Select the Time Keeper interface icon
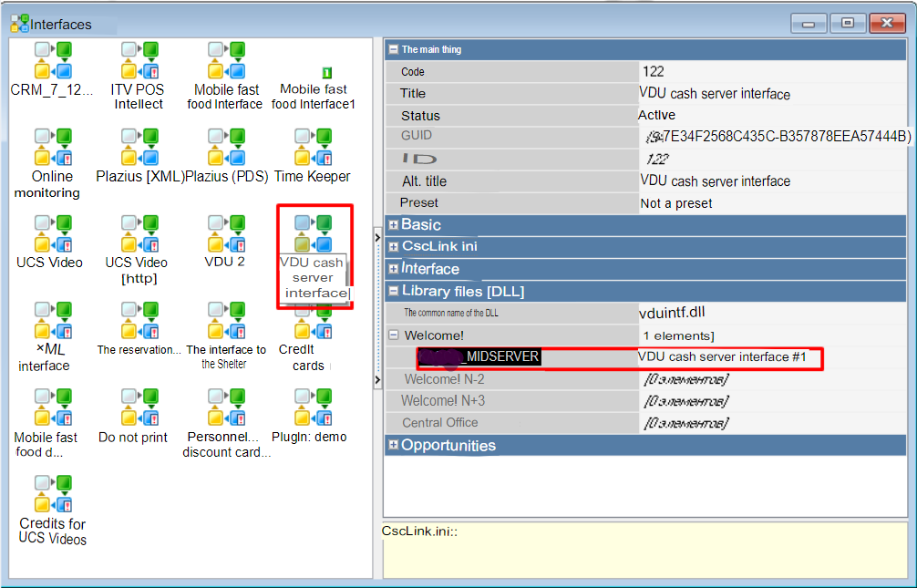The width and height of the screenshot is (917, 588). pos(312,147)
